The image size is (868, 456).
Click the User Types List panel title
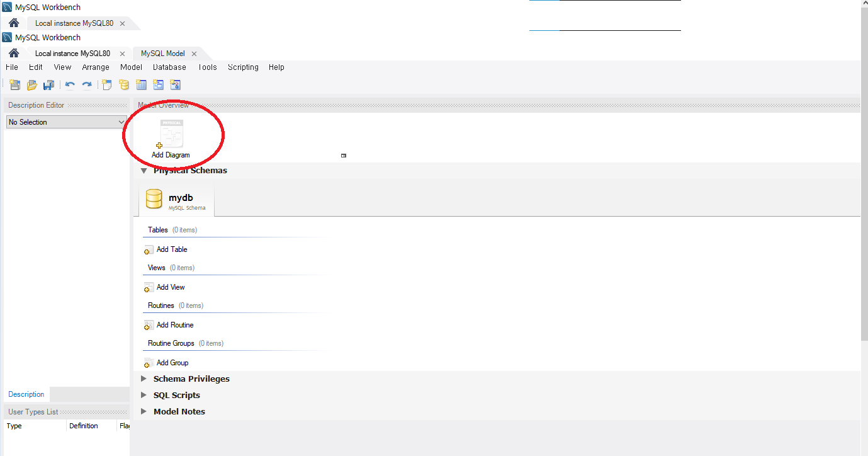click(33, 412)
